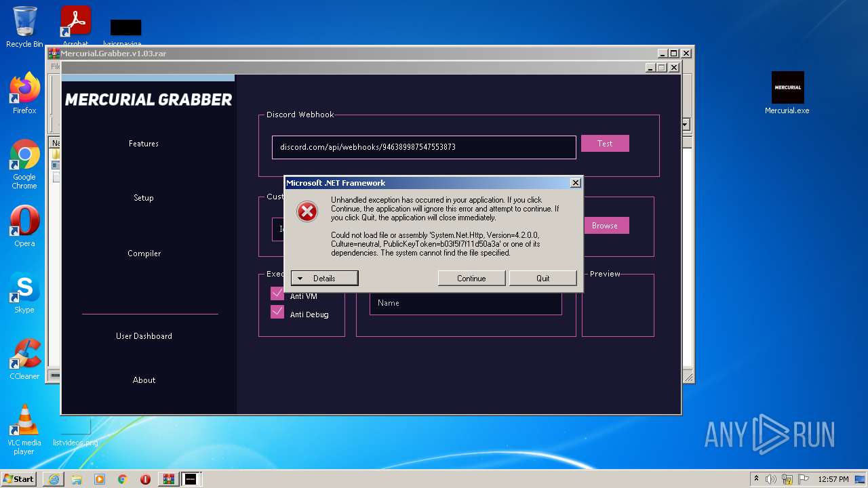Click the Test webhook button
868x488 pixels.
tap(605, 144)
